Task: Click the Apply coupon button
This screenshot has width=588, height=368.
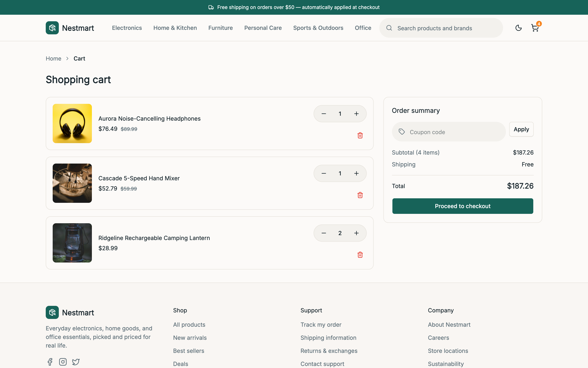Action: (x=521, y=129)
